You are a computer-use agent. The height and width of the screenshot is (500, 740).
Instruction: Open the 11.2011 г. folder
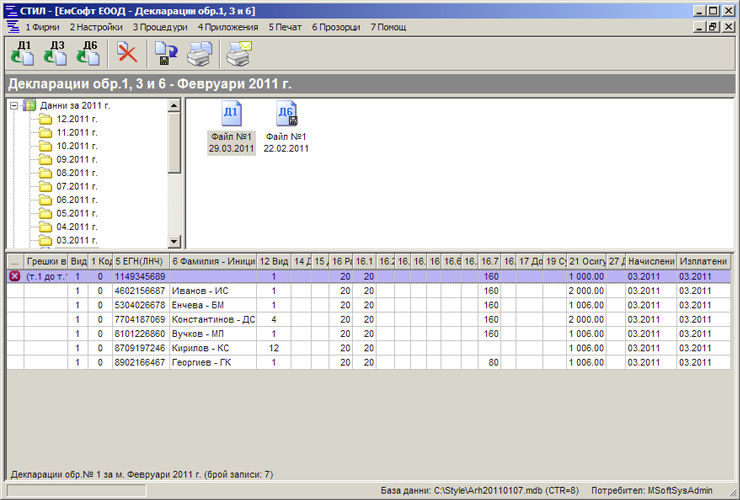point(76,133)
